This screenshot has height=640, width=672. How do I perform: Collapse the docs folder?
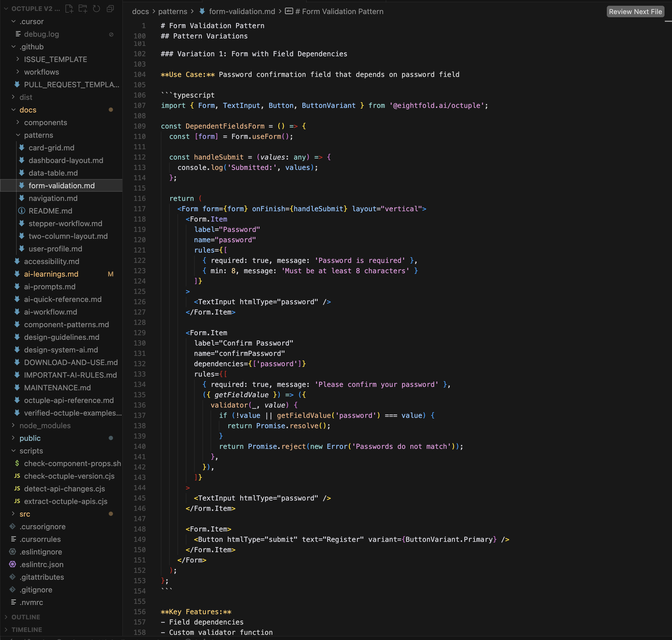(28, 110)
